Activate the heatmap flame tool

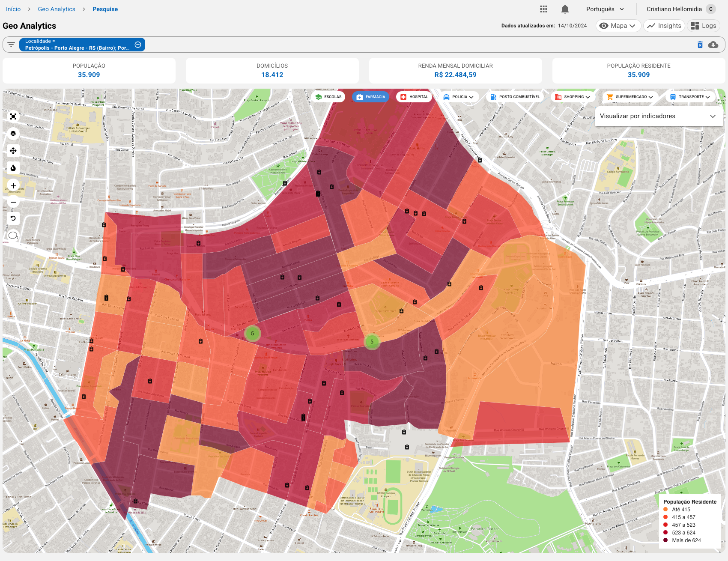13,168
